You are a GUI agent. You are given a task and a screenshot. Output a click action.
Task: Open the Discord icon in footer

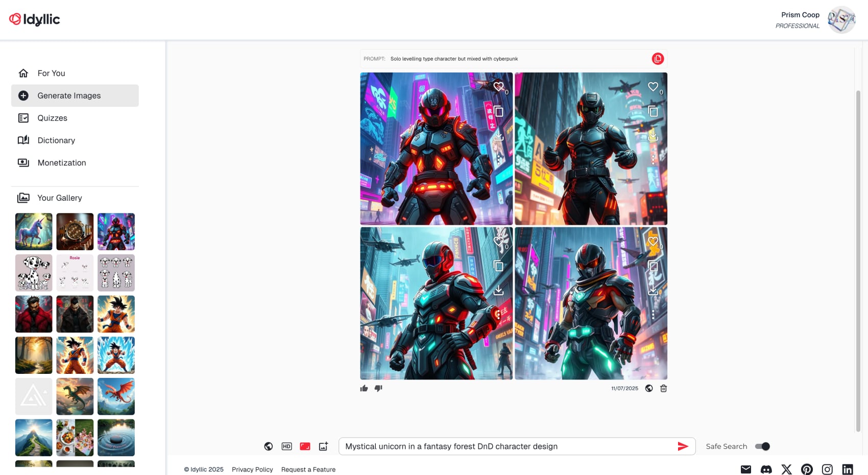pos(766,469)
